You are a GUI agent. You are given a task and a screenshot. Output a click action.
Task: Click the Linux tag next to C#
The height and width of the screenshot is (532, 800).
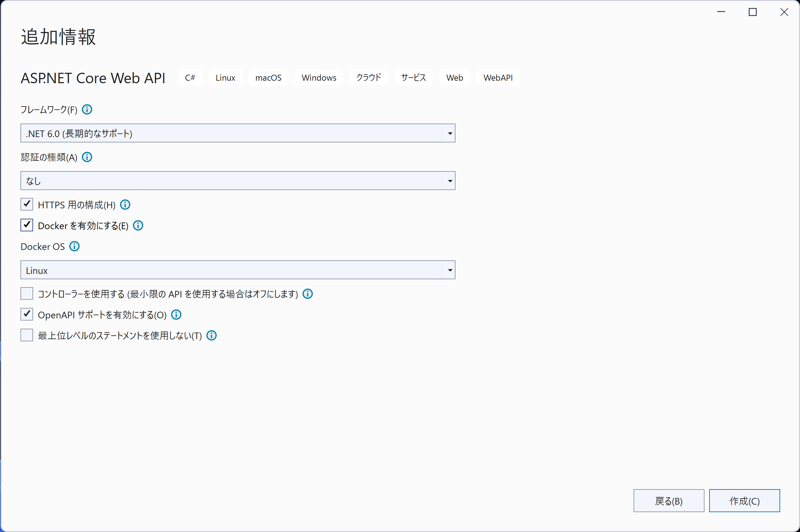pyautogui.click(x=225, y=78)
